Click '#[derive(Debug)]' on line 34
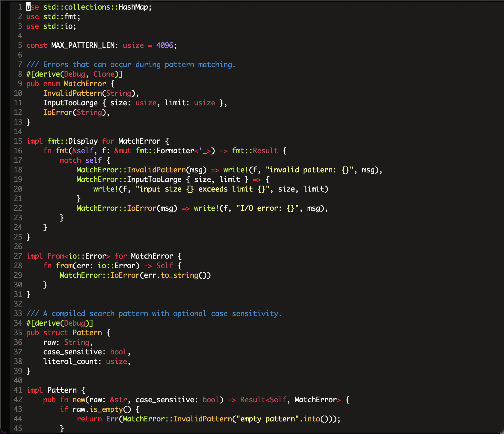Viewport: 504px width, 434px height. pos(60,323)
